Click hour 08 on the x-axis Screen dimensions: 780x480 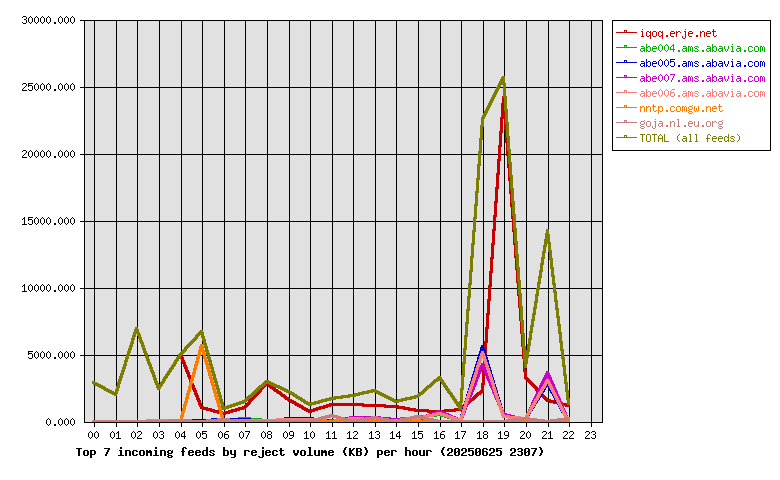(x=266, y=435)
